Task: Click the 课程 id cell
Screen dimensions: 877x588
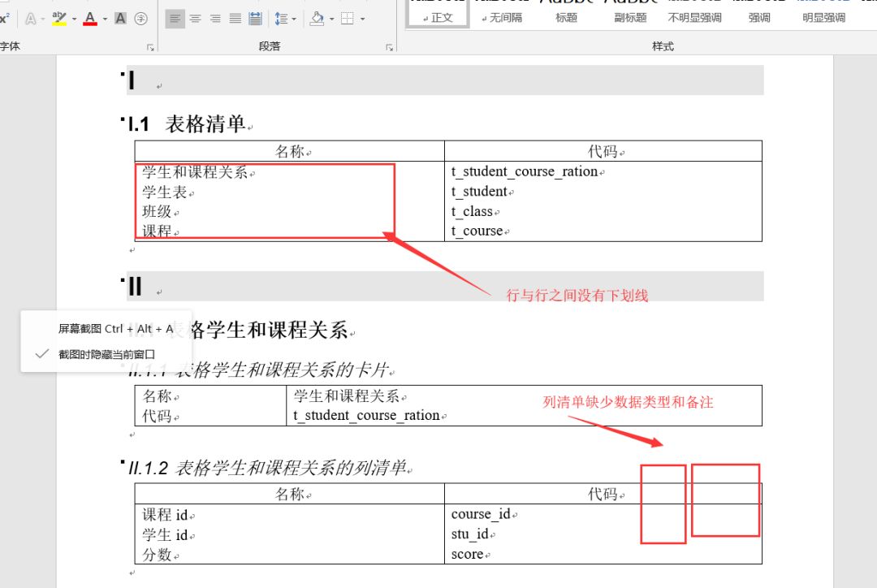Action: click(165, 515)
